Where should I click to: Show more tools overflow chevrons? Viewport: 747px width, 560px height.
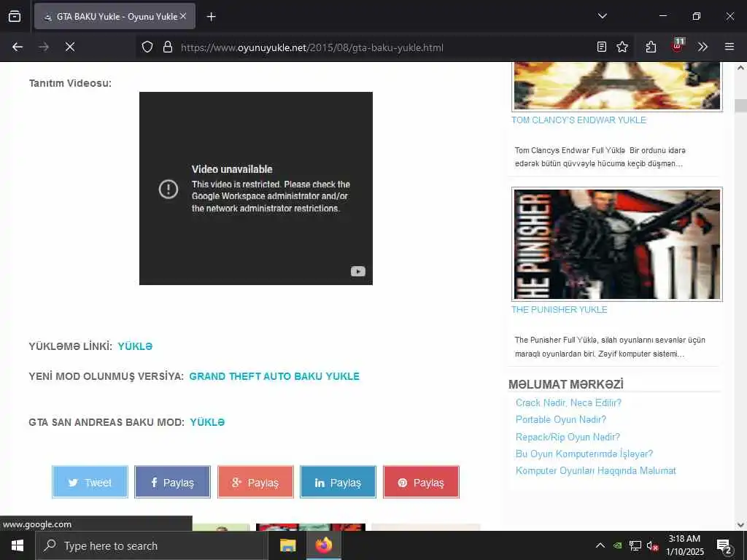pyautogui.click(x=703, y=47)
